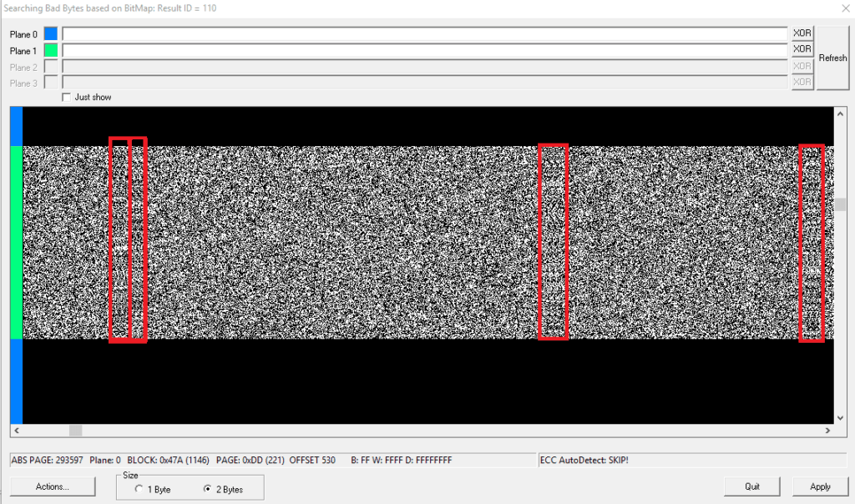Click XOR button for Plane 0

[x=802, y=33]
